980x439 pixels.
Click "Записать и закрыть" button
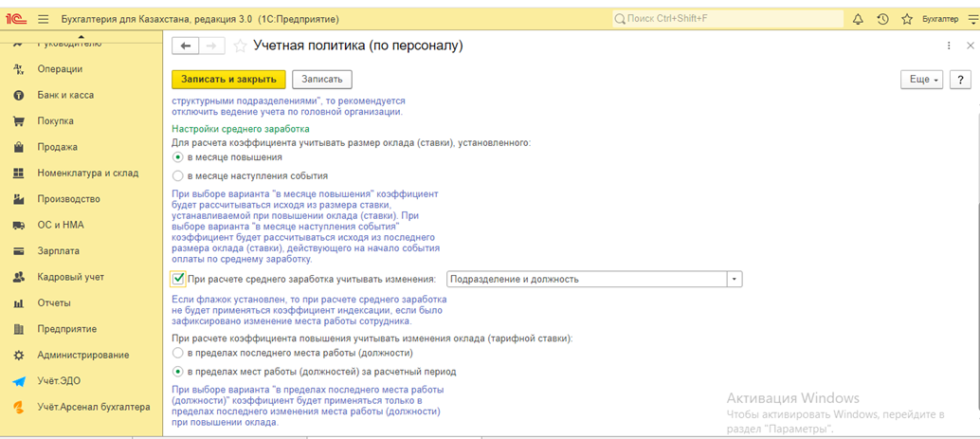click(228, 80)
